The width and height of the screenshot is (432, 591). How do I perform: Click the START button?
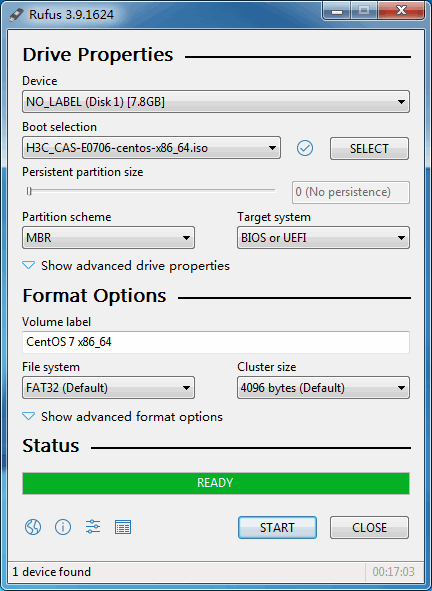pyautogui.click(x=277, y=527)
